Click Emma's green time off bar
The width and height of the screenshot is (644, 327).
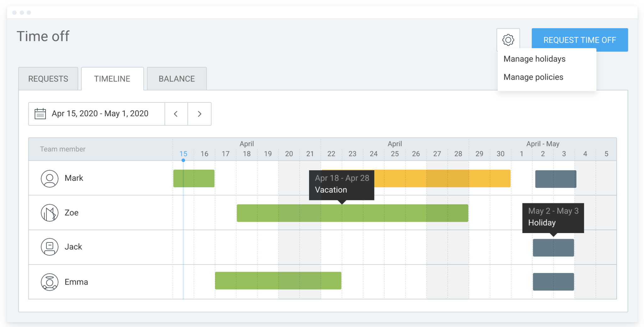pyautogui.click(x=278, y=281)
